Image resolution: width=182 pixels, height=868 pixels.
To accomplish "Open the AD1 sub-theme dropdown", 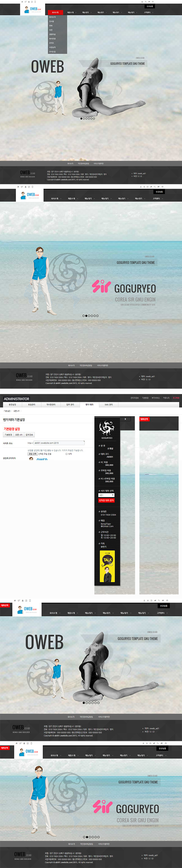I will 106,495.
